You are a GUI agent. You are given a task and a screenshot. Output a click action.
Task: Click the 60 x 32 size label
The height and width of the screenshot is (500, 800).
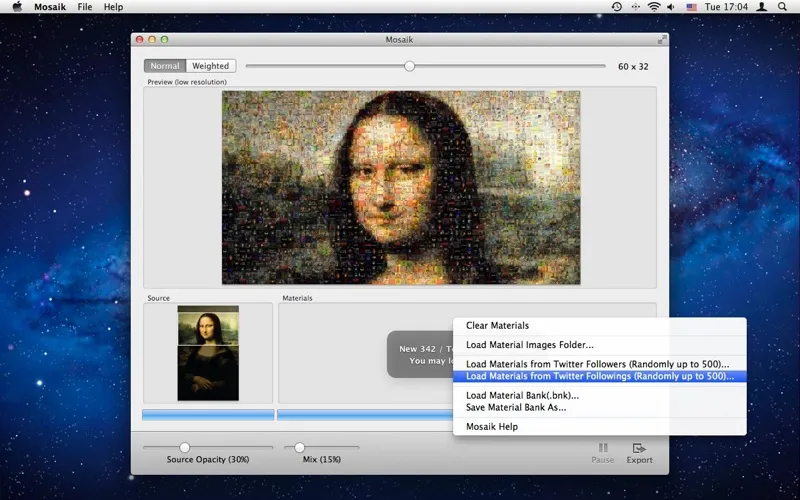(x=633, y=66)
